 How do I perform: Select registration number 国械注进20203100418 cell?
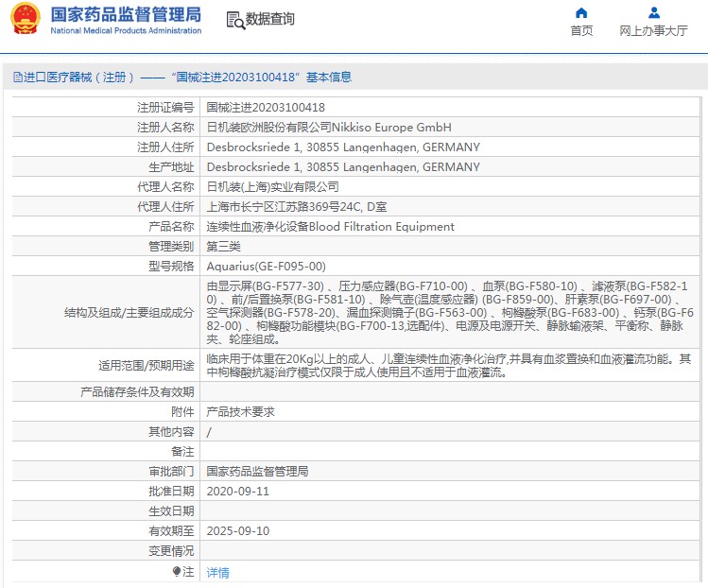pos(266,108)
